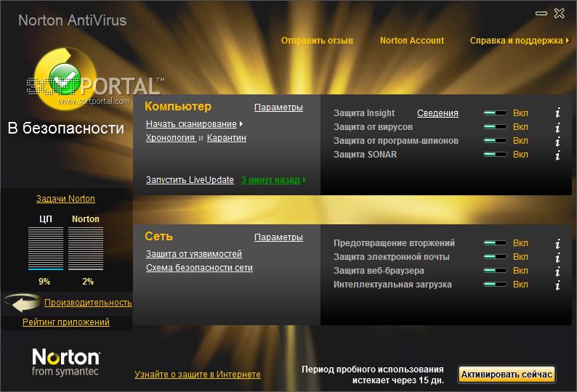577x392 pixels.
Task: Turn off the Защита от вирусов switch
Action: pos(495,127)
